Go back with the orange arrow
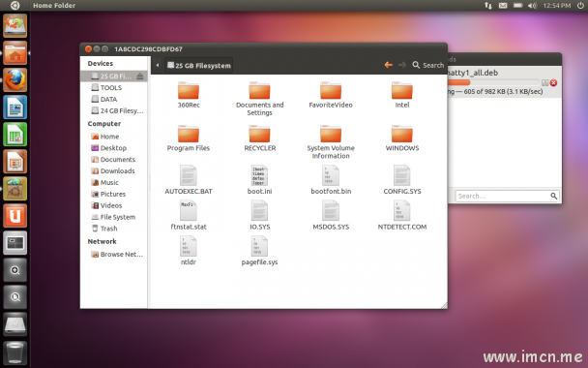Screen dimensions: 588x368 coord(389,65)
